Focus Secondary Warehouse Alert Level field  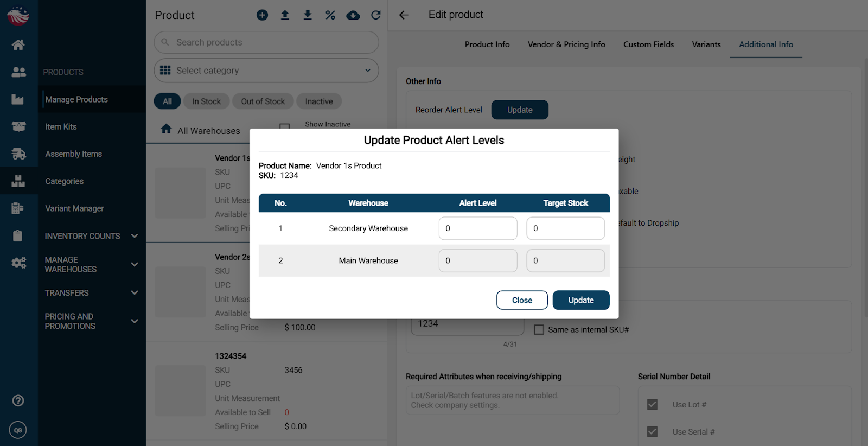[478, 228]
